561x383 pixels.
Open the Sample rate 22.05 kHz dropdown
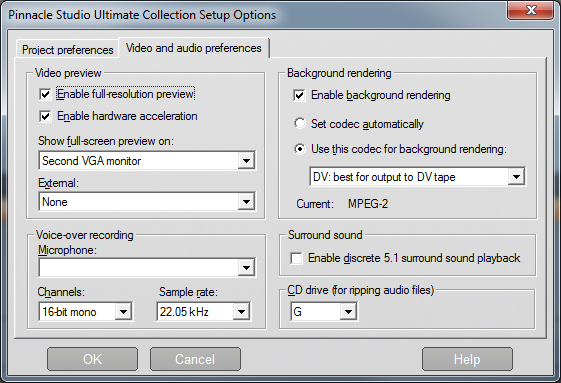click(203, 311)
